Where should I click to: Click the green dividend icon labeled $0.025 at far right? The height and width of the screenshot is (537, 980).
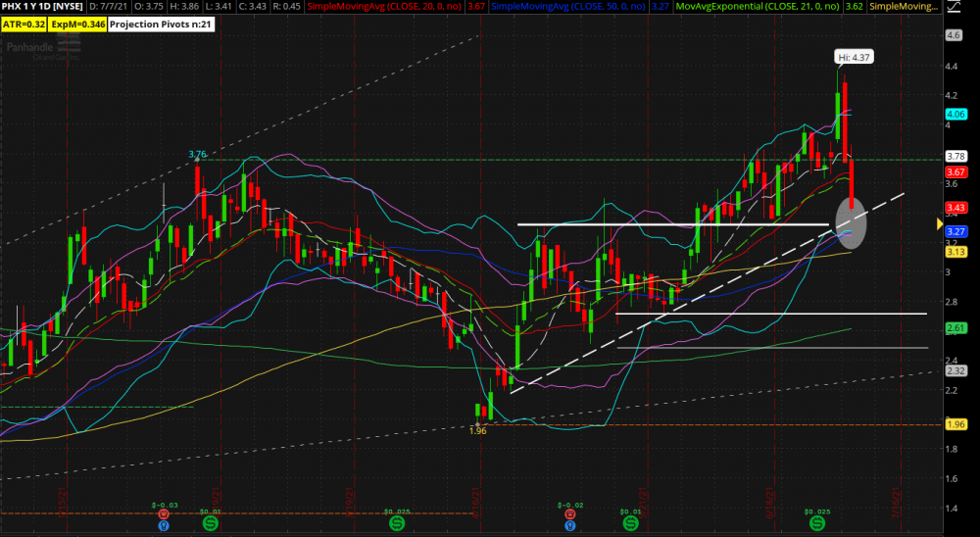[x=816, y=524]
